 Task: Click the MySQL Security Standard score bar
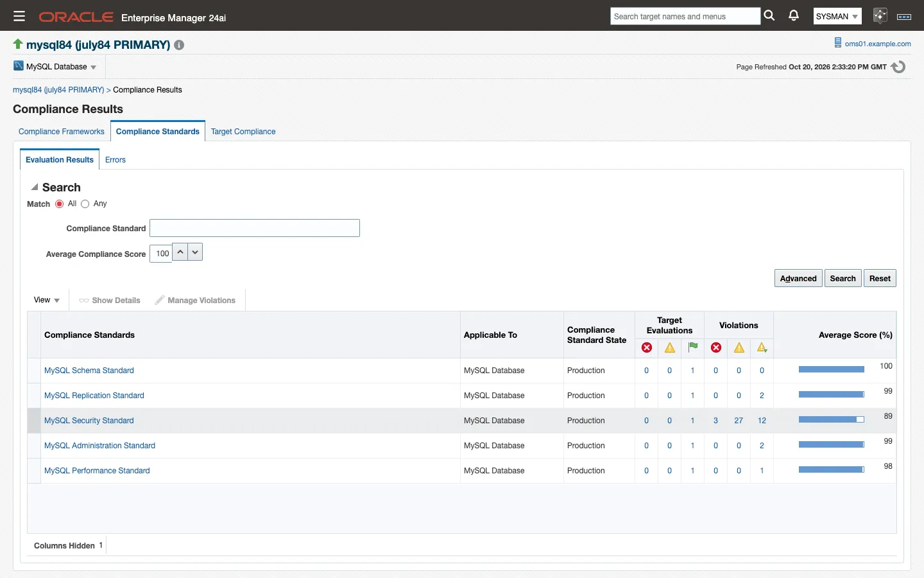(x=832, y=419)
